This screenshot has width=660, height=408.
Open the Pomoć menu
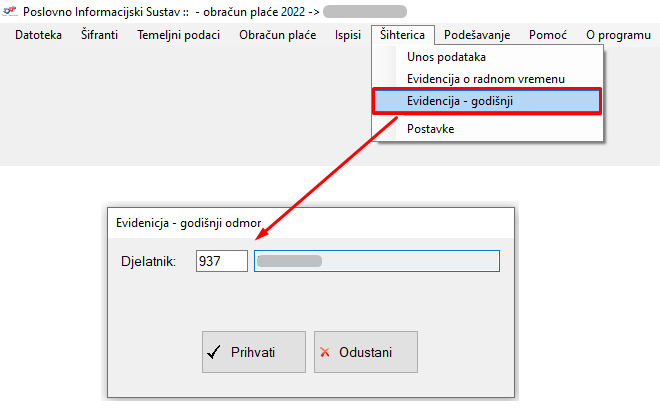[548, 35]
